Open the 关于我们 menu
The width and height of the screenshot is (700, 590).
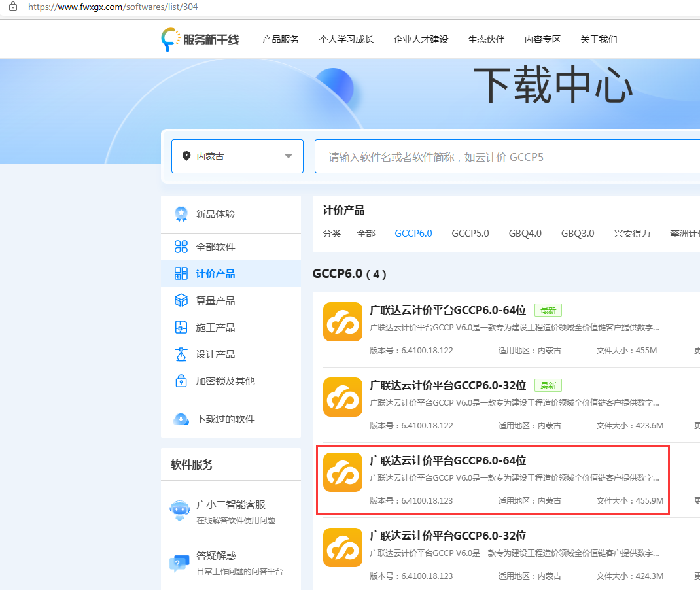click(599, 39)
